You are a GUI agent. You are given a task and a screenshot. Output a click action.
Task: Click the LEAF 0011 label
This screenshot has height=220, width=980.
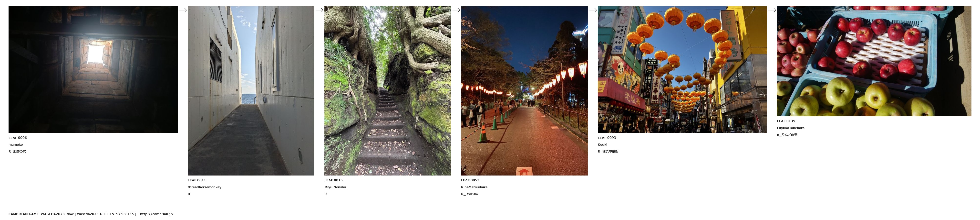[x=197, y=180]
